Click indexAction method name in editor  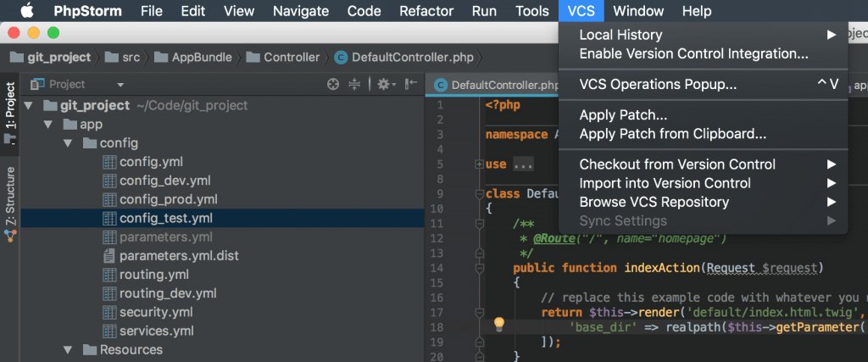click(x=662, y=268)
